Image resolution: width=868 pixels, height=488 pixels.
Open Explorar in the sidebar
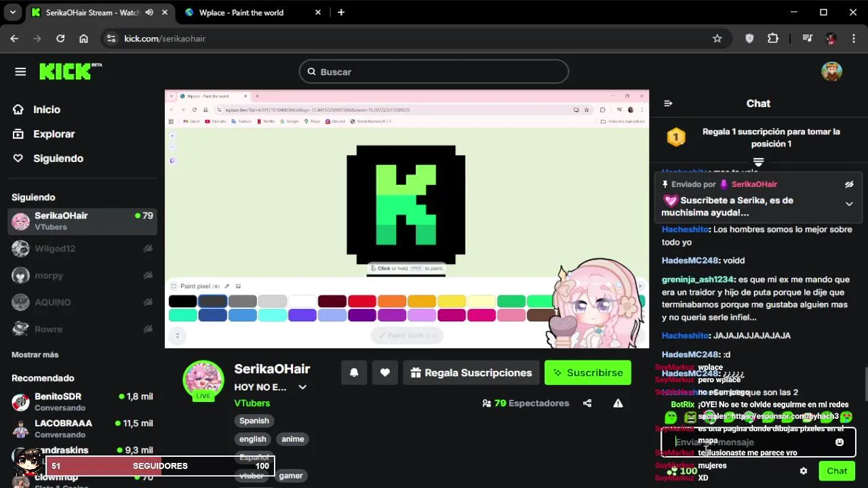(54, 134)
